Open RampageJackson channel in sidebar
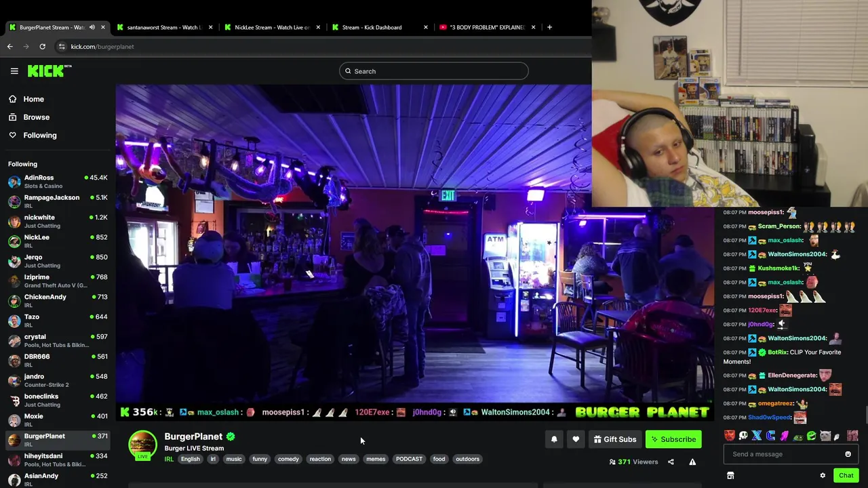Viewport: 868px width, 488px height. tap(58, 201)
